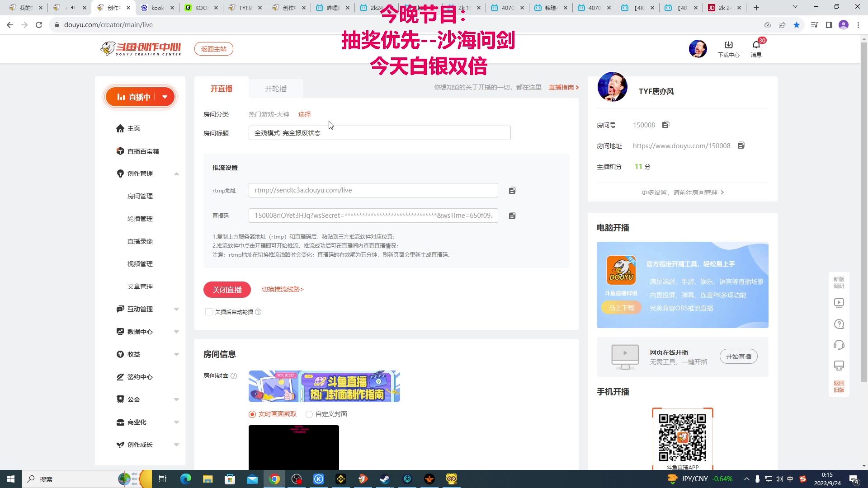Open the customer service headset icon
This screenshot has height=488, width=868.
pos(839,345)
